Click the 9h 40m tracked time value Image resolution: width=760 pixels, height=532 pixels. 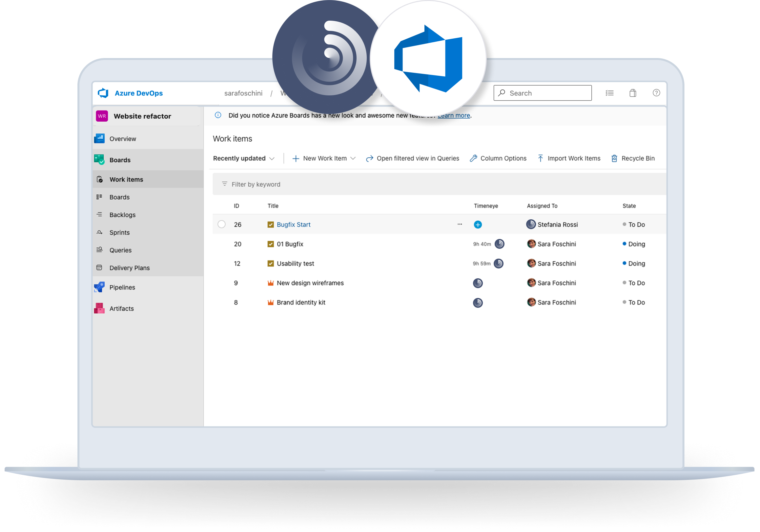click(x=482, y=244)
